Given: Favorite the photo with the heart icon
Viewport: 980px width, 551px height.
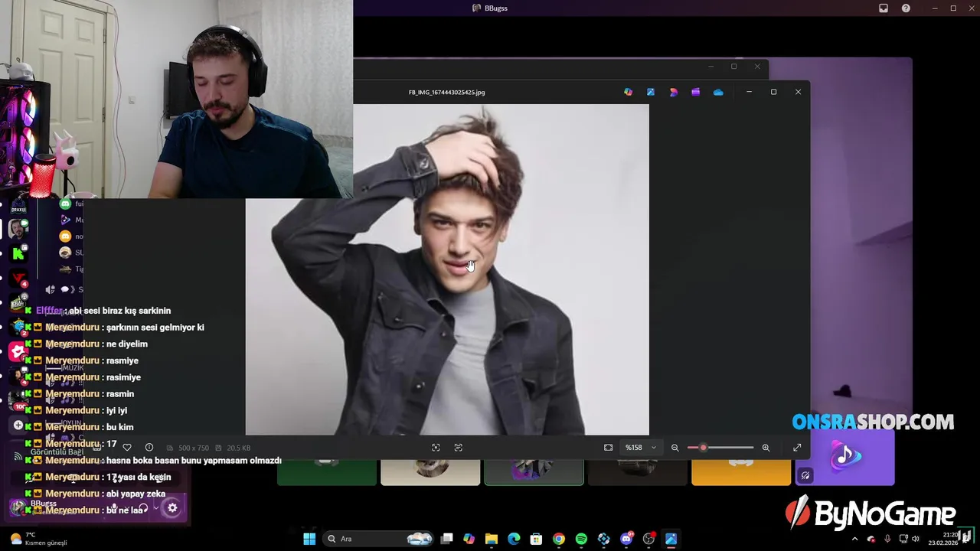Looking at the screenshot, I should click(x=127, y=448).
